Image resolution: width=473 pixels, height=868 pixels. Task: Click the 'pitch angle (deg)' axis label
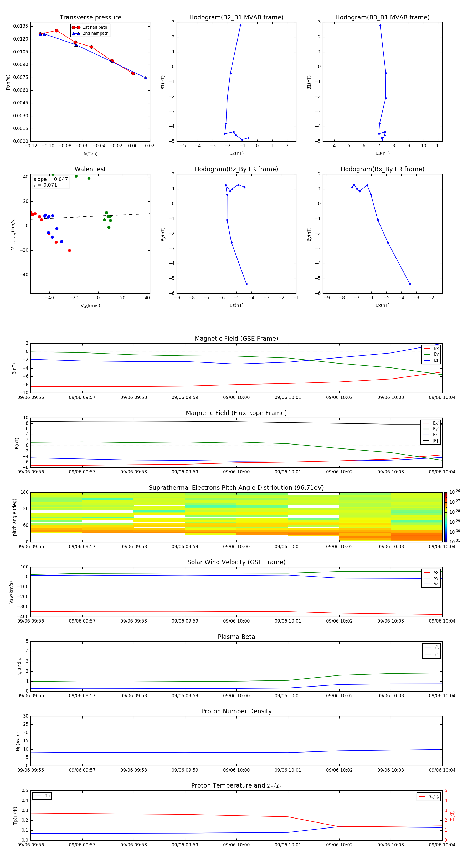pyautogui.click(x=14, y=517)
